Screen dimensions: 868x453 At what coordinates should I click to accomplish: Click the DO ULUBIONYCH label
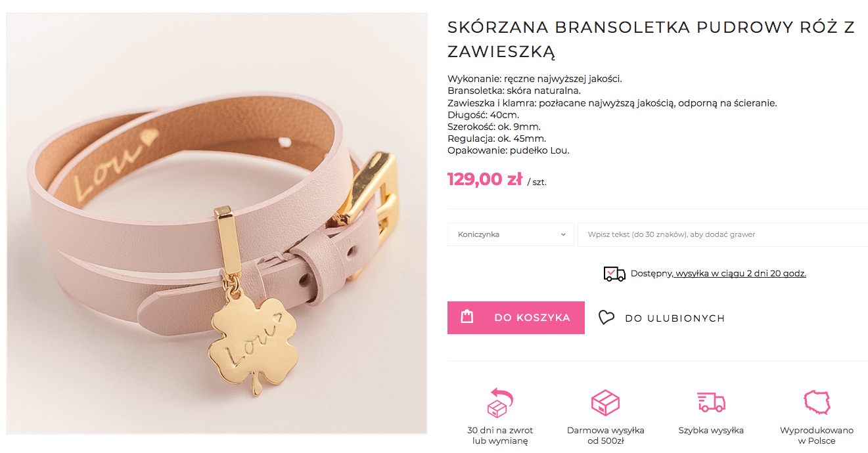click(675, 318)
